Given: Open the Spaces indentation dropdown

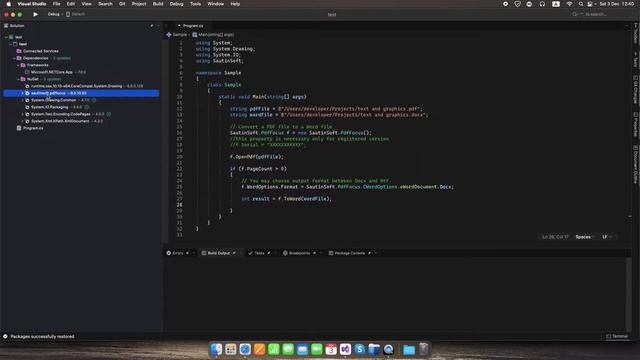Looking at the screenshot, I should pos(585,237).
